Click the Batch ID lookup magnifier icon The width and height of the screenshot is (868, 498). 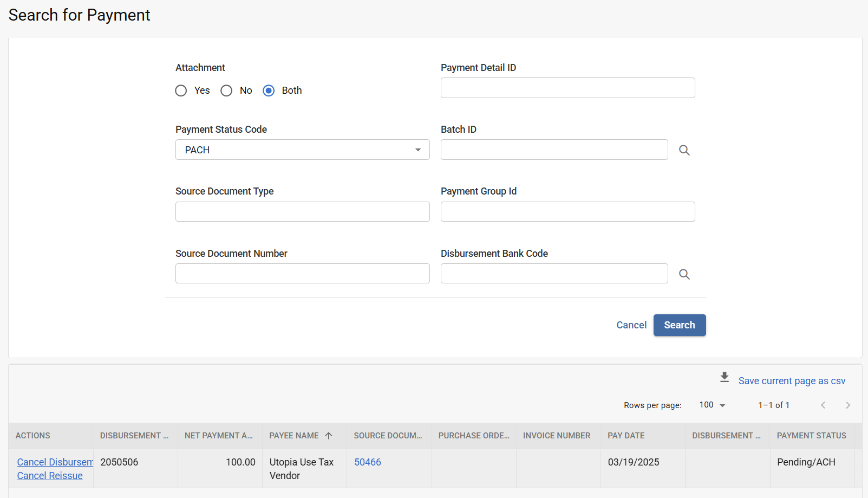click(684, 150)
